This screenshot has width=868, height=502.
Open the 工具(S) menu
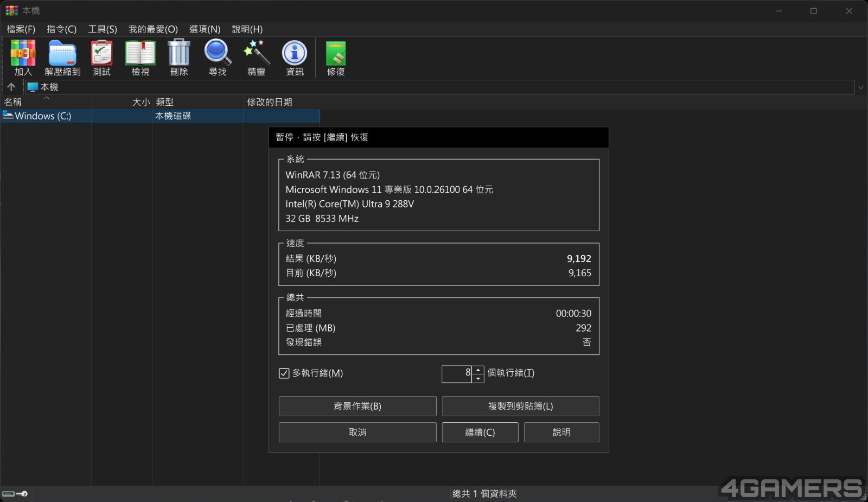click(103, 29)
